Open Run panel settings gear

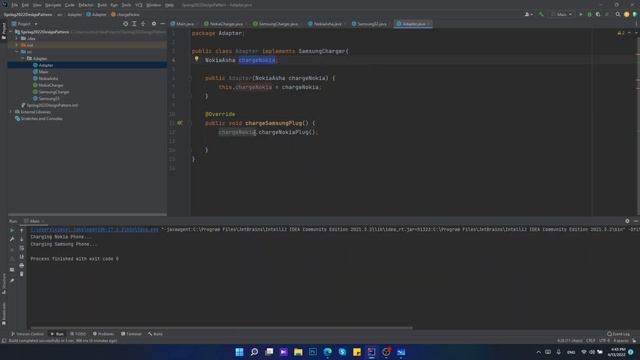click(x=627, y=221)
